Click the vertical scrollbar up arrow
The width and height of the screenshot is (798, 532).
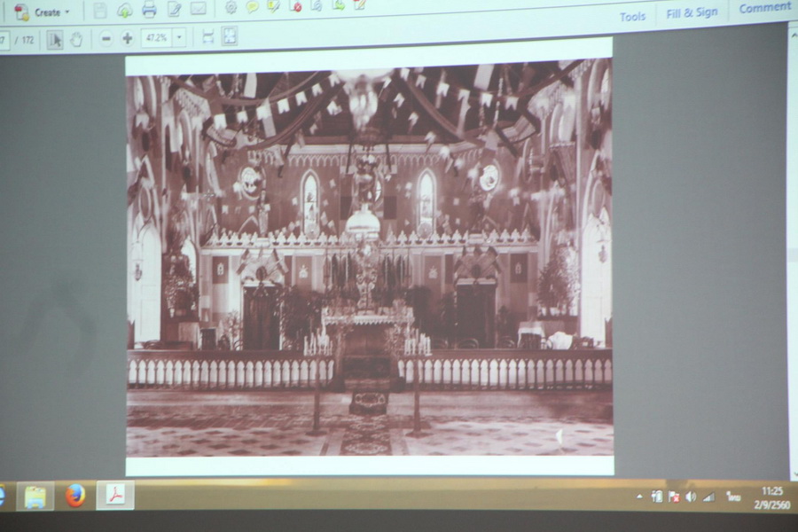point(794,35)
